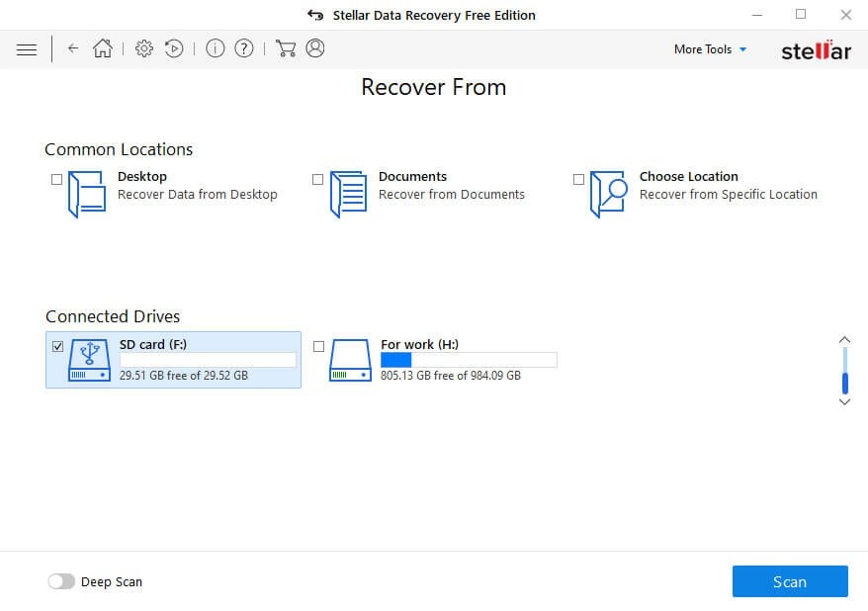Enable Documents as recovery source
This screenshot has height=611, width=868.
[x=317, y=180]
